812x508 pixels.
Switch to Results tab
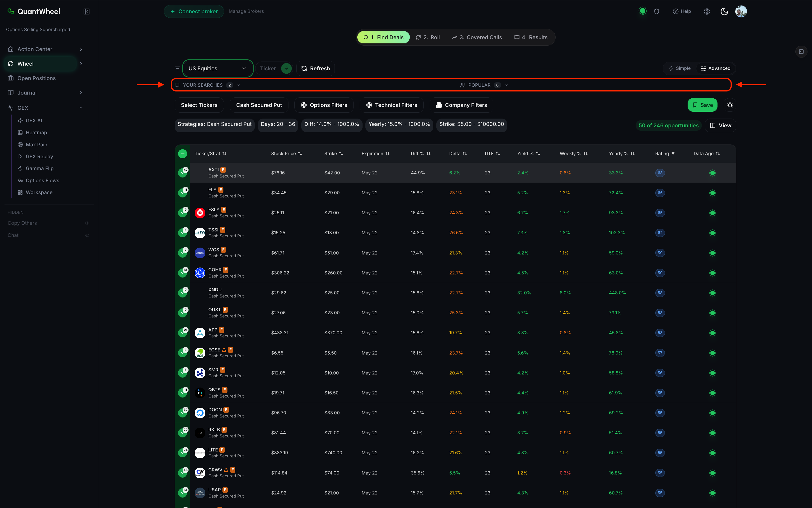[531, 37]
